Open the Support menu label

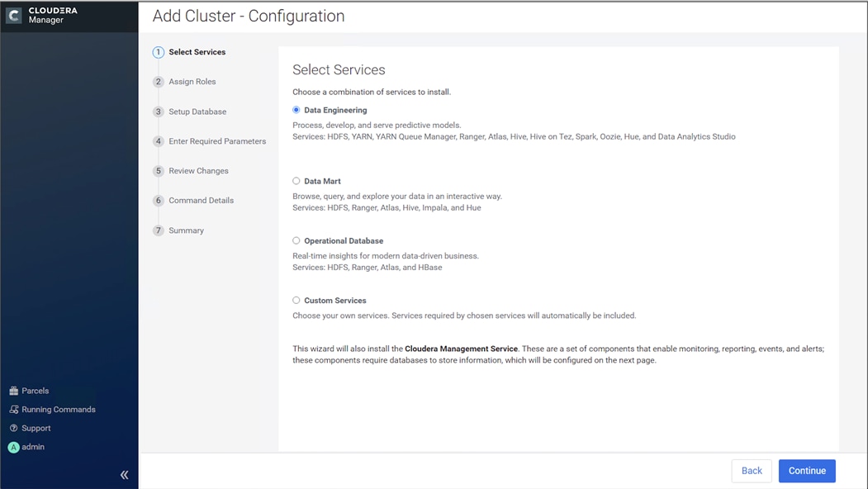36,428
